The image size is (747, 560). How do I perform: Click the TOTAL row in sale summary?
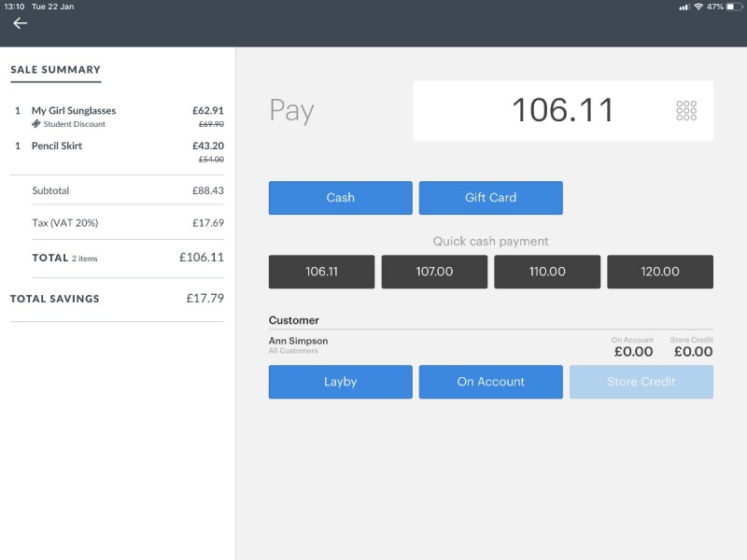tap(116, 259)
